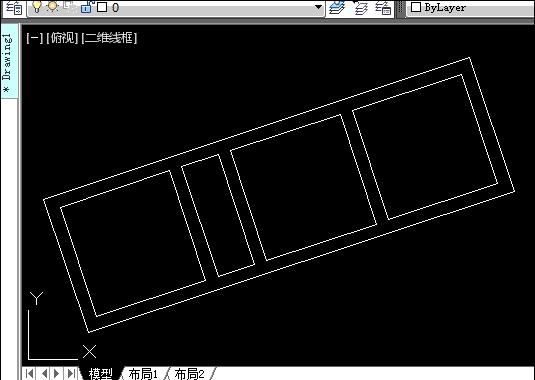Click the viewport [-] controls menu
The width and height of the screenshot is (535, 380).
(34, 38)
